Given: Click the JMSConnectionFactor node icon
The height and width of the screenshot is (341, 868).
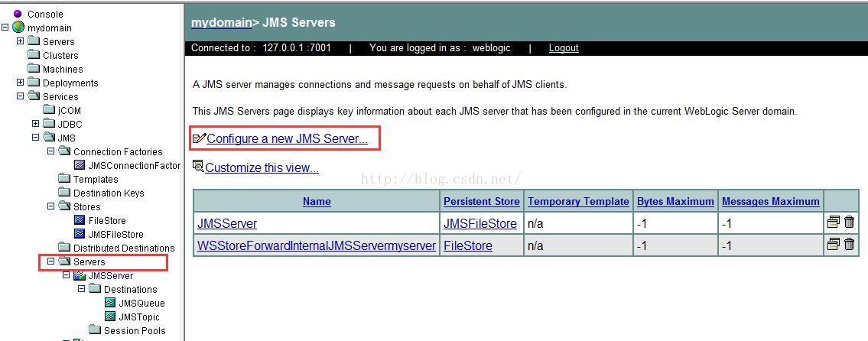Looking at the screenshot, I should click(x=80, y=165).
